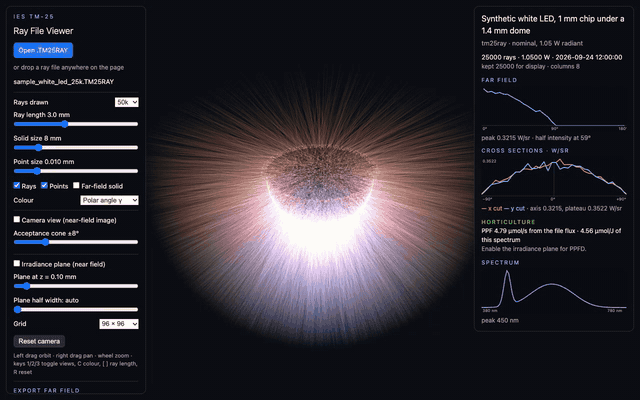Open the Grid resolution dropdown
The height and width of the screenshot is (400, 640).
119,324
